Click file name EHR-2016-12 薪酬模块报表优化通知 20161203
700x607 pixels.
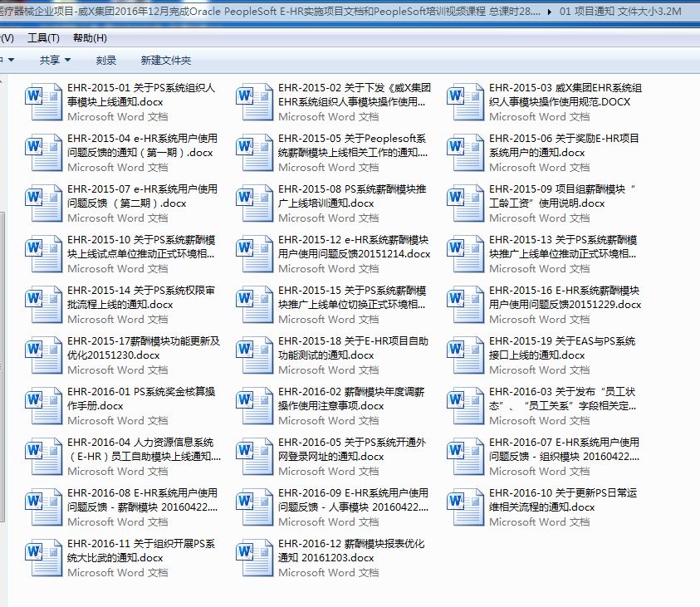[351, 551]
